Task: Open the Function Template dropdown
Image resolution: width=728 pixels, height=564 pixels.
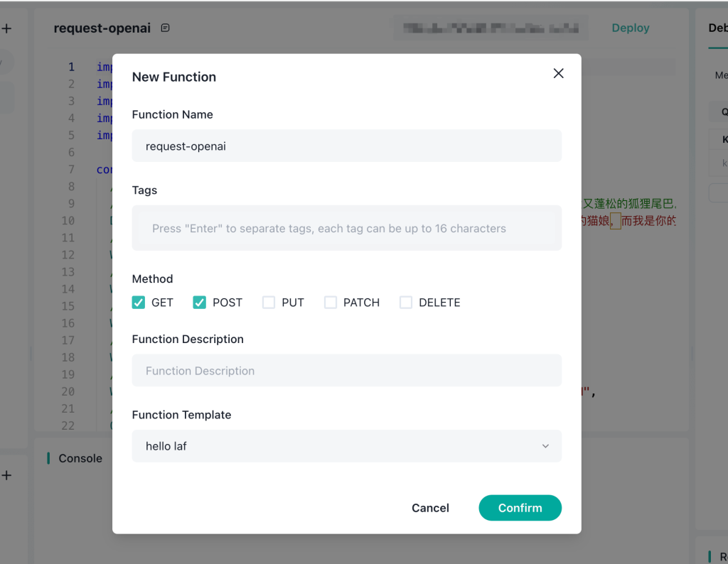Action: pos(346,446)
